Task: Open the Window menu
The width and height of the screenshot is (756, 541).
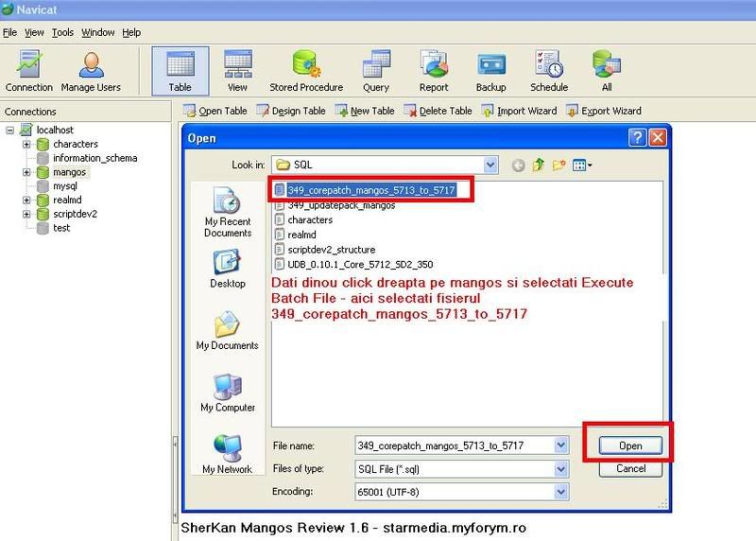Action: point(97,32)
